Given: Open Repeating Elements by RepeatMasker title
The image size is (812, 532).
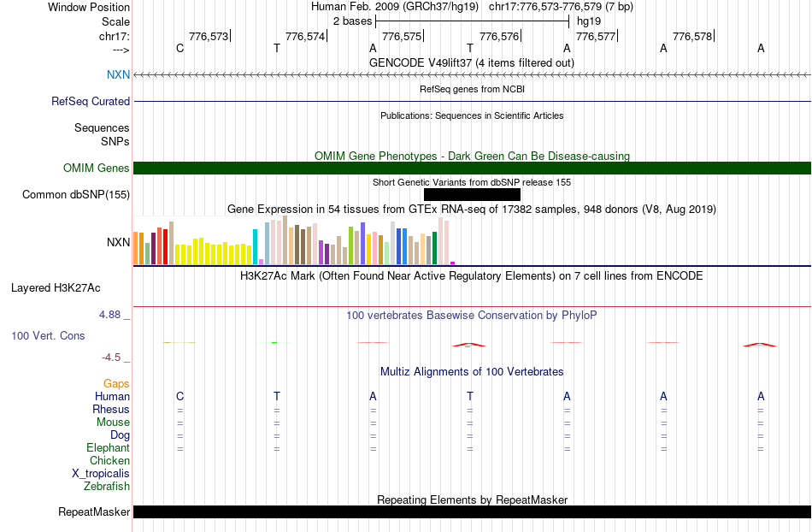Looking at the screenshot, I should point(472,499).
